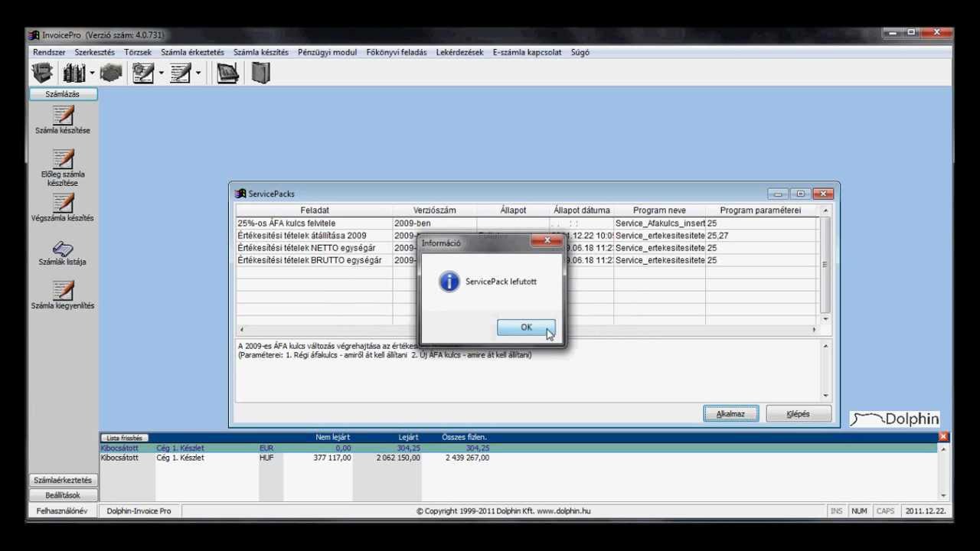Select row Értékesítési tételek NETTO egységár
The width and height of the screenshot is (980, 551).
[x=528, y=248]
